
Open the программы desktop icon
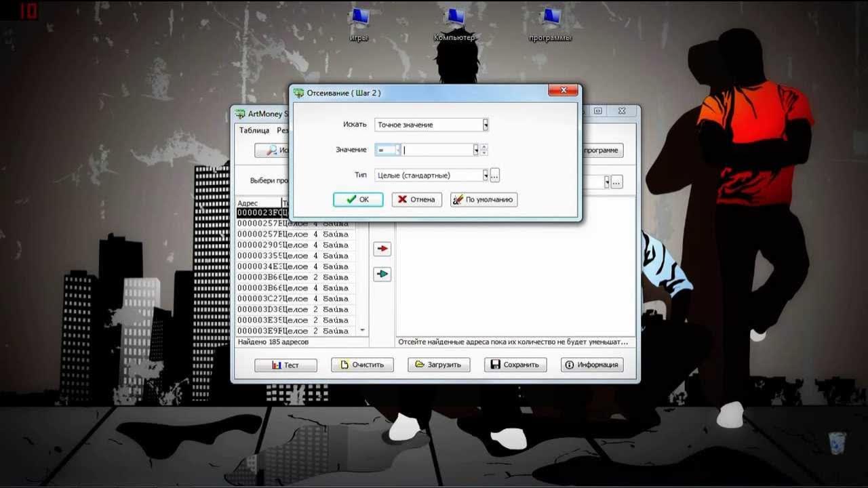coord(550,24)
